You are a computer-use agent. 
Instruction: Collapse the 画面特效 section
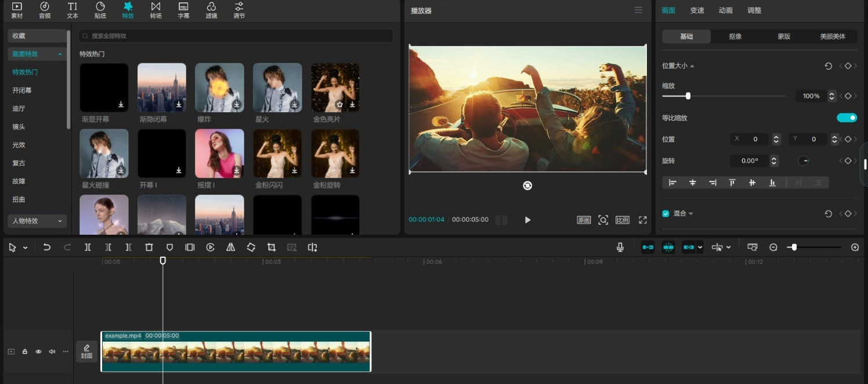(60, 54)
